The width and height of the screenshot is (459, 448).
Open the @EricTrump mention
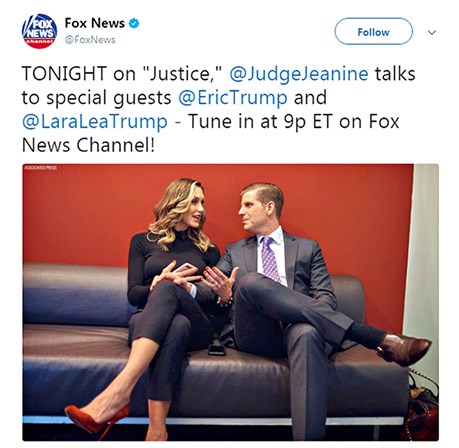pyautogui.click(x=233, y=98)
